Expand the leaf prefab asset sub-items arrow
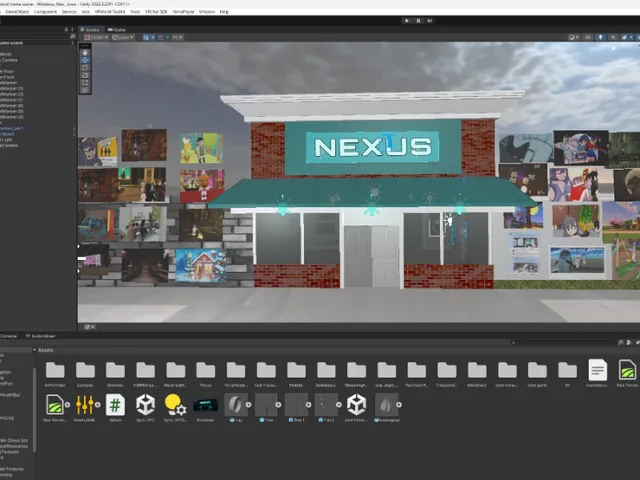This screenshot has width=640, height=480. 399,404
